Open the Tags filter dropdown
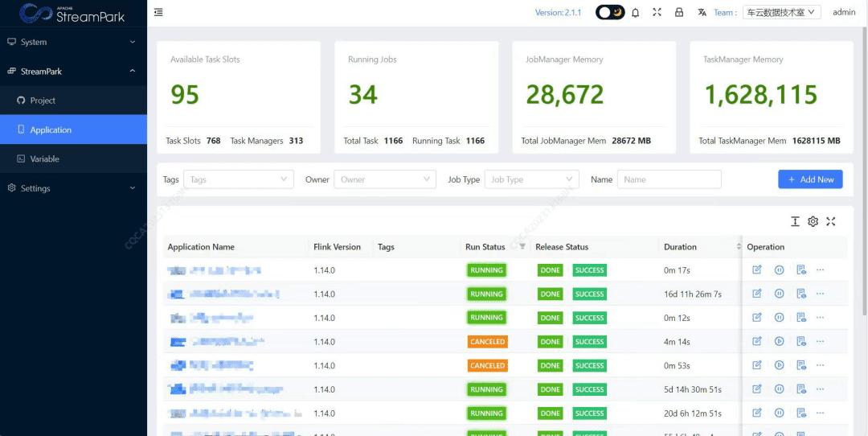Viewport: 868px width, 436px height. (238, 179)
